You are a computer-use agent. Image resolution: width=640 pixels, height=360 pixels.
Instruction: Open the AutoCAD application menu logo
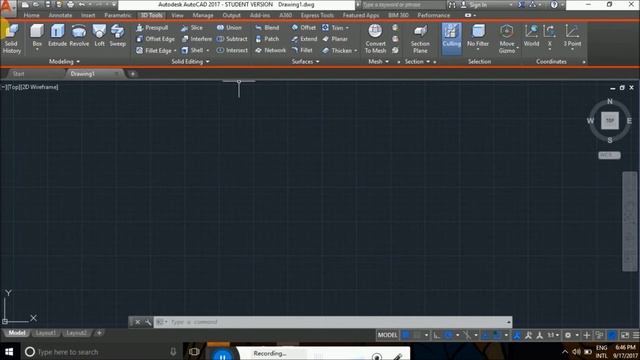(7, 8)
